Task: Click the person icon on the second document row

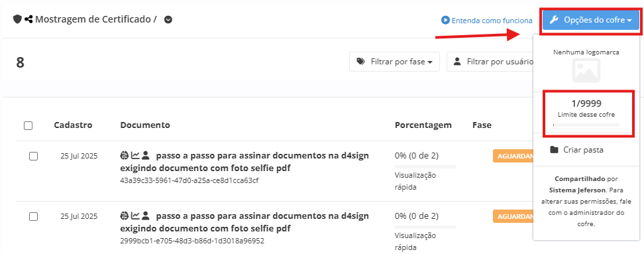Action: (x=145, y=216)
